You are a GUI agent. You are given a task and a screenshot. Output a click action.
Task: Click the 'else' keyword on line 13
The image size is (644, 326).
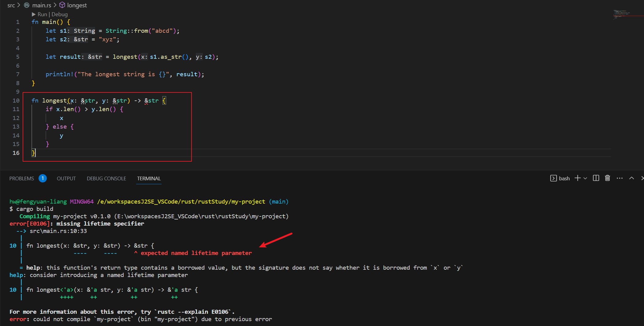point(60,127)
